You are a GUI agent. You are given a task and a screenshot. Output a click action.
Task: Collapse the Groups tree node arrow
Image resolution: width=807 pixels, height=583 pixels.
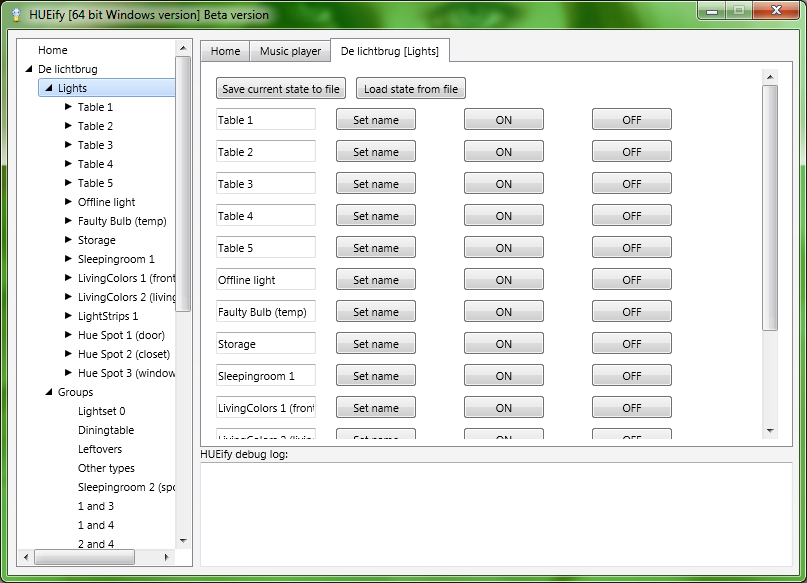coord(49,392)
